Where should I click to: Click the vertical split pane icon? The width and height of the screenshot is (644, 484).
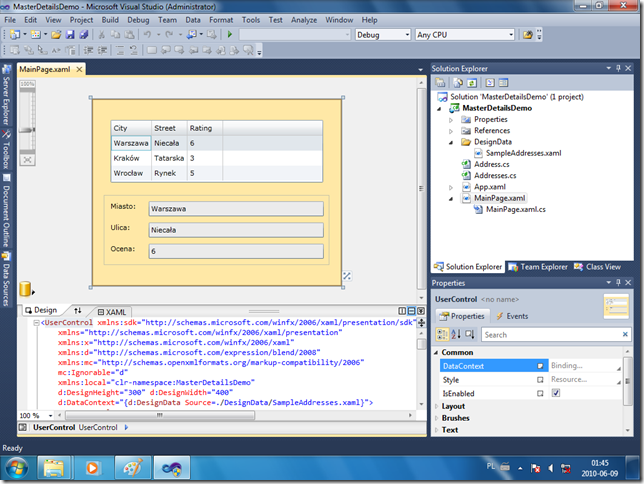point(402,311)
